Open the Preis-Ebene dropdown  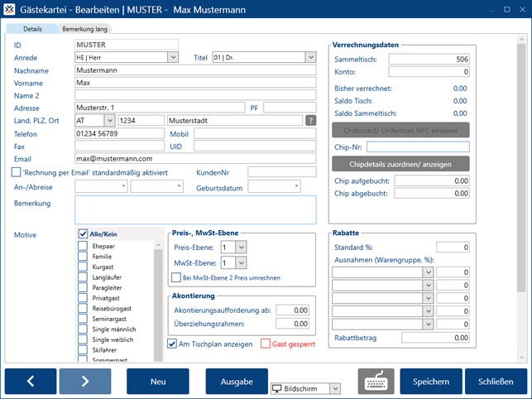241,247
